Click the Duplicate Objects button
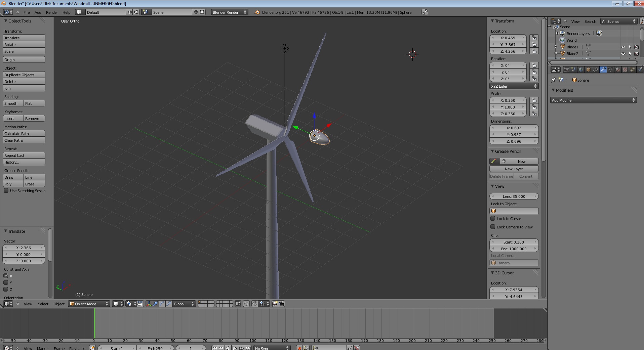 tap(24, 75)
